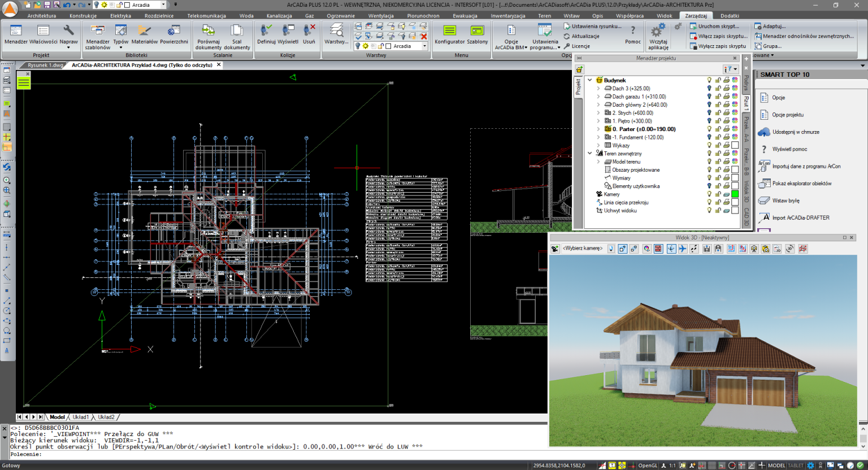Click the Porównaj dokumenty icon
The width and height of the screenshot is (868, 470).
[x=208, y=31]
